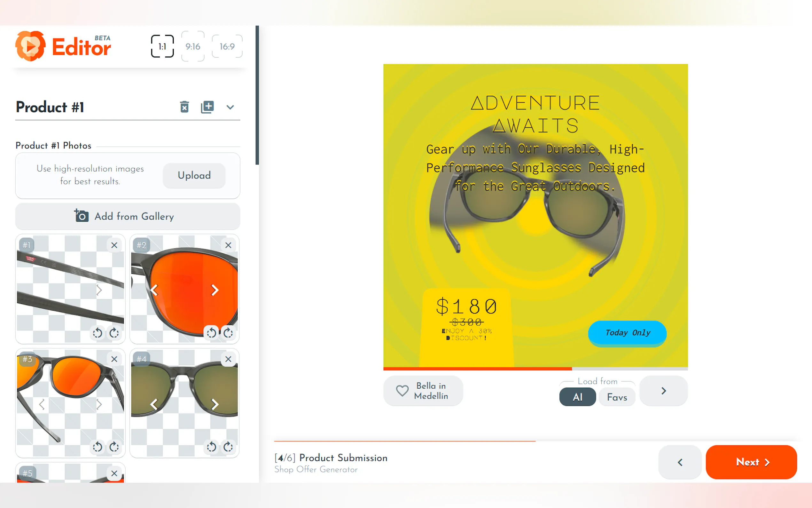Viewport: 812px width, 508px height.
Task: Rotate photo #4 clockwise
Action: 228,447
